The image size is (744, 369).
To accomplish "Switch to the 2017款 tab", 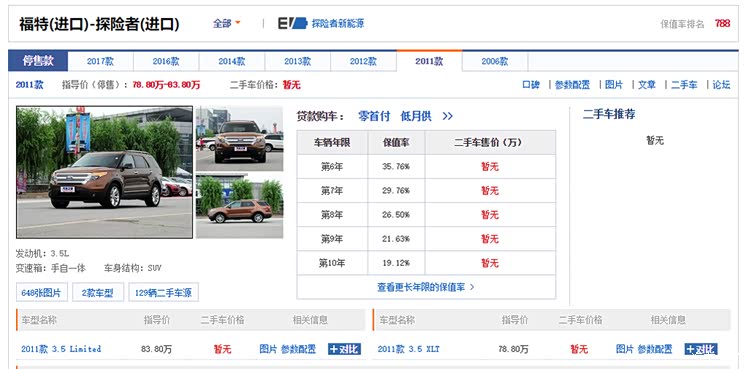I will click(x=101, y=61).
